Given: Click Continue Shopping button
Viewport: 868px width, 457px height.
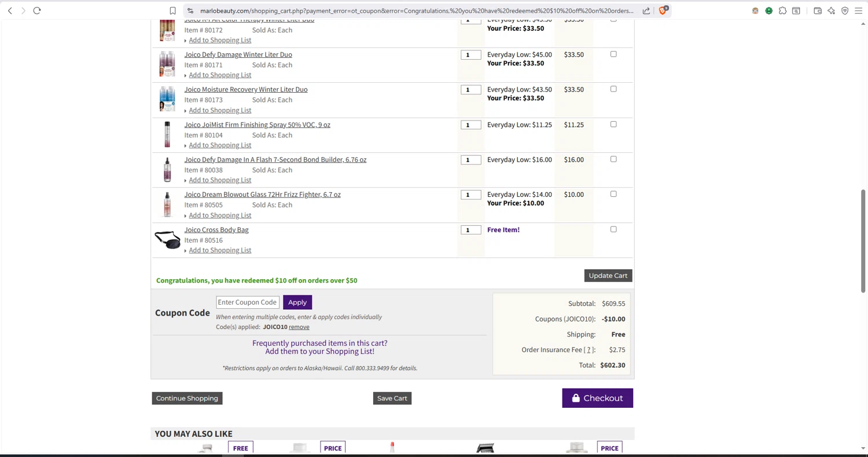Looking at the screenshot, I should click(187, 398).
